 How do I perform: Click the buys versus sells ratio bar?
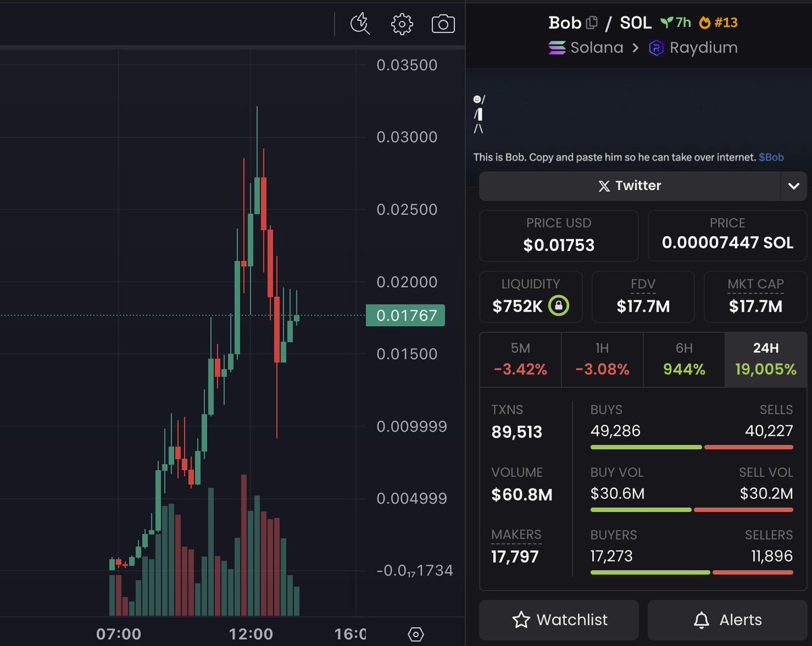(692, 447)
